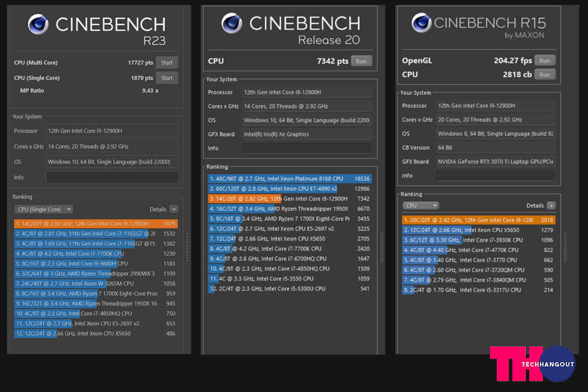Select the i7-1165G7 row scoring 1532 in R23
Image resolution: width=588 pixels, height=392 pixels.
[96, 234]
